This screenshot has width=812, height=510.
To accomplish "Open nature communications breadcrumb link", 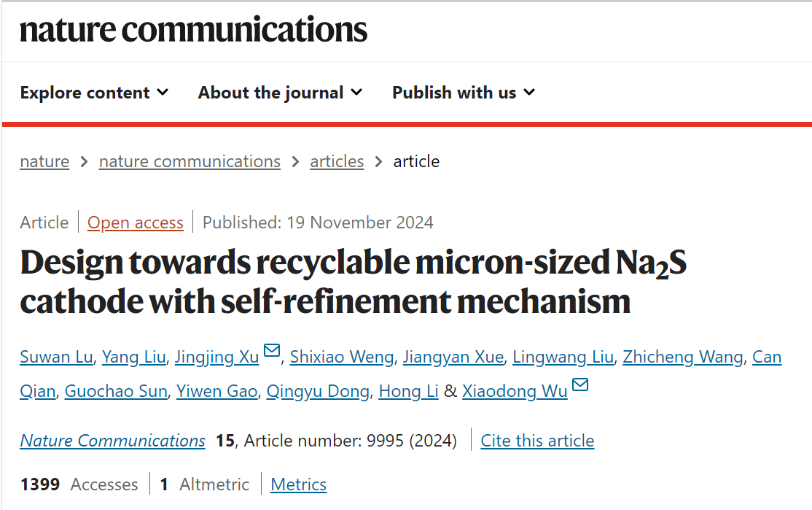I will 190,161.
